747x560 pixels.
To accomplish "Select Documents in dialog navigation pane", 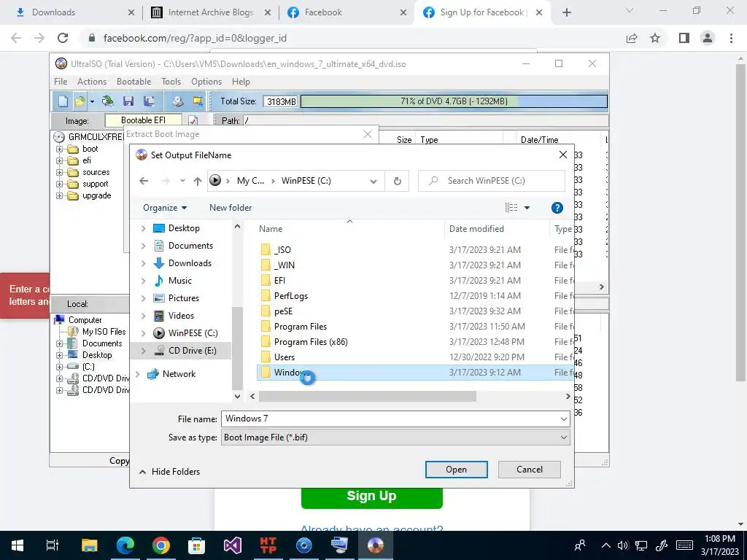I will [x=190, y=246].
